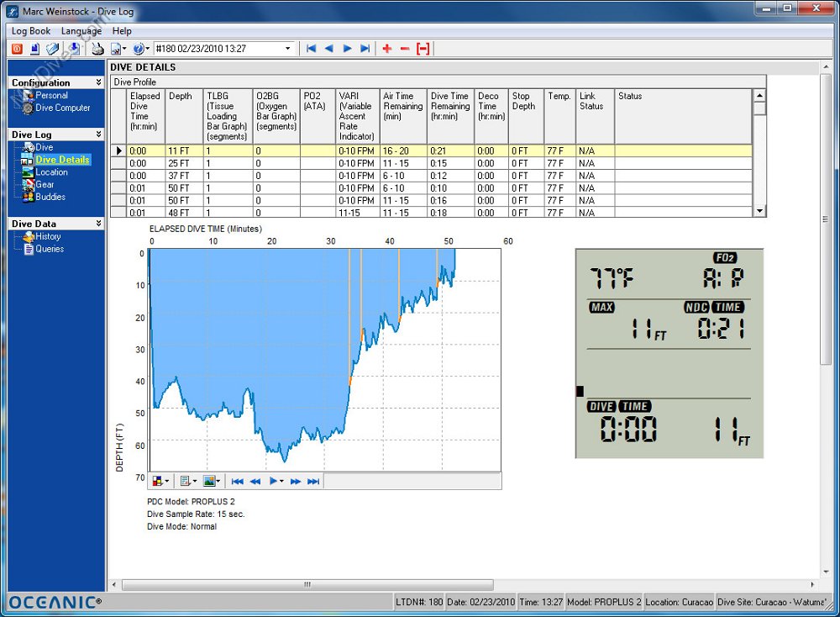Open graph report options dropdown

tap(188, 481)
